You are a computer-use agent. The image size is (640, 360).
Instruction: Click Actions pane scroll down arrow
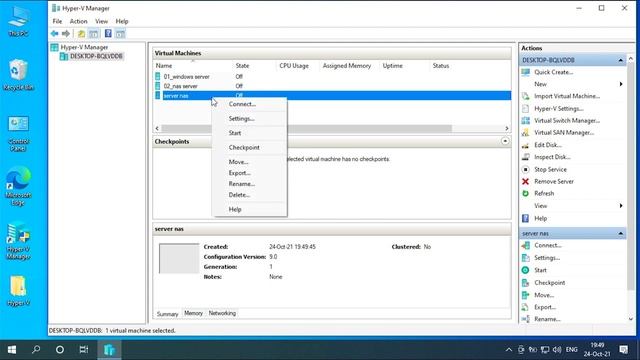[x=631, y=319]
